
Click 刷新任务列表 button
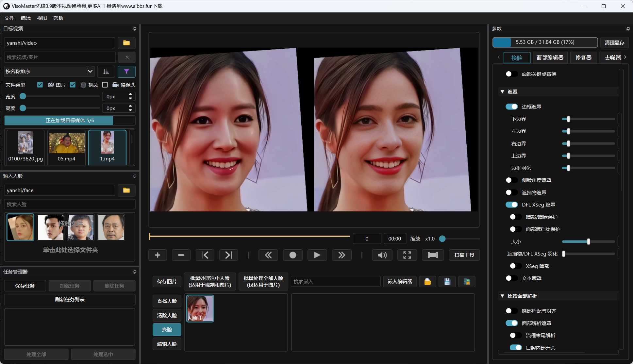point(70,299)
